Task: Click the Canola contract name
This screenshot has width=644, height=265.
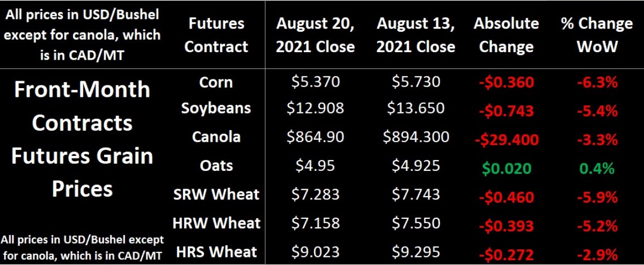Action: [x=216, y=137]
